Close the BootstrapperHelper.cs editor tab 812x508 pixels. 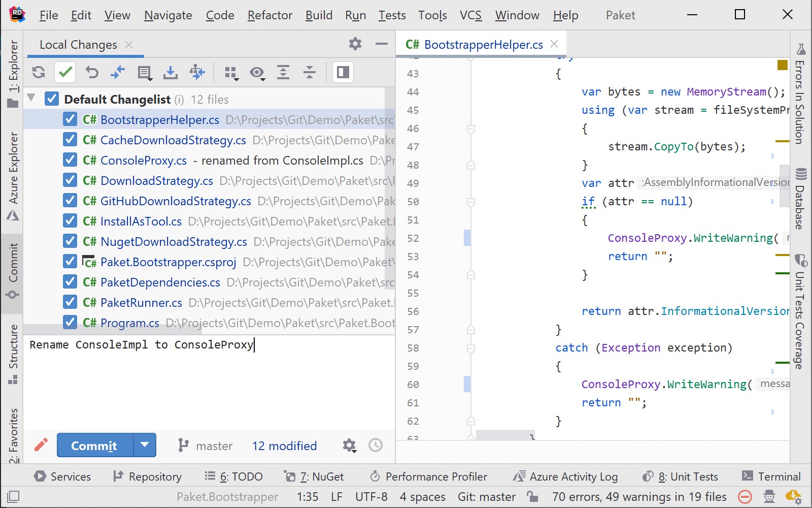click(x=555, y=44)
